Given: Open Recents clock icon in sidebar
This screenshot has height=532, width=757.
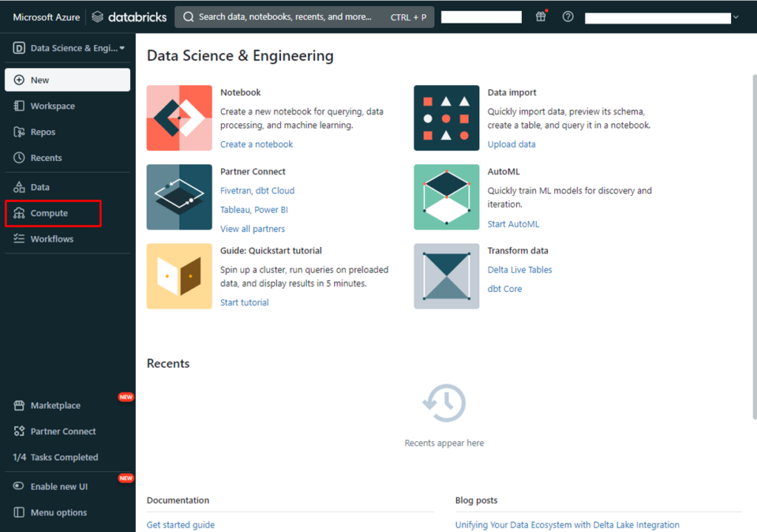Looking at the screenshot, I should [20, 158].
